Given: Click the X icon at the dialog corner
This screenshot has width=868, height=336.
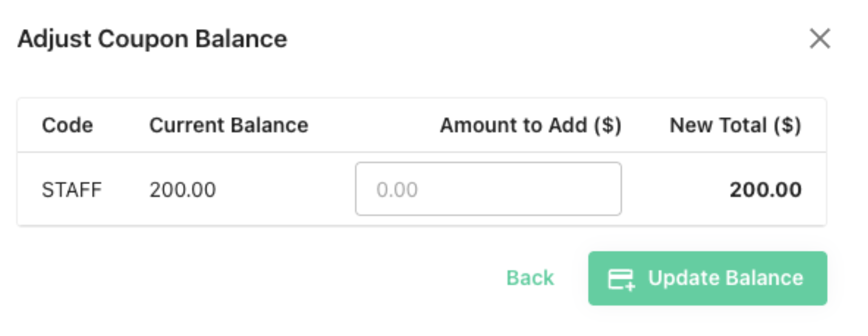Looking at the screenshot, I should pos(820,38).
